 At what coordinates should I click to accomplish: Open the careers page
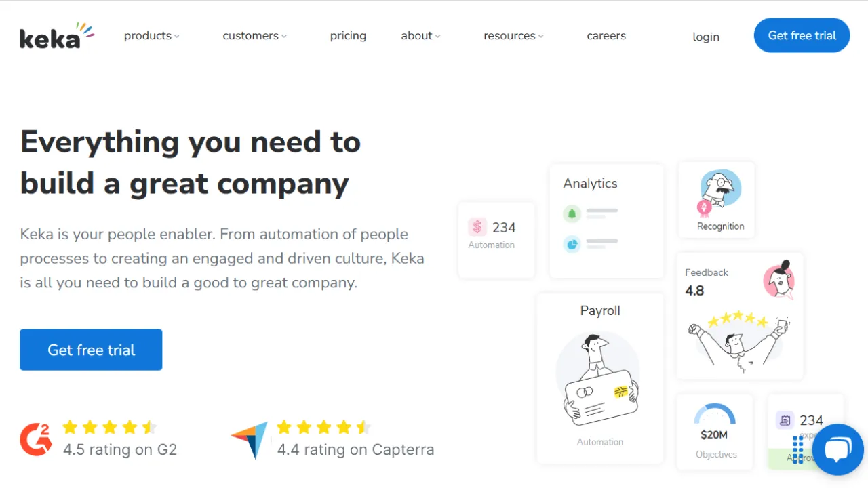606,36
